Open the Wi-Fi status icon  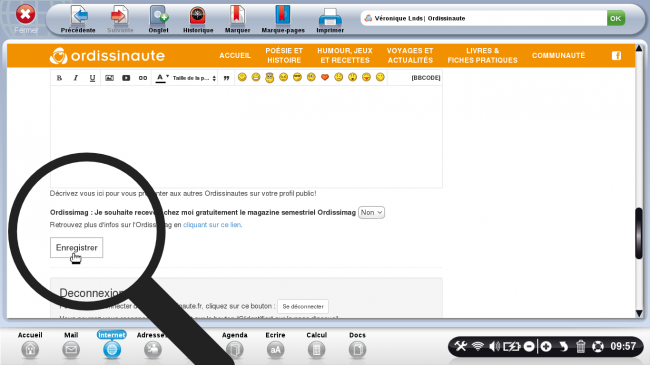pos(478,346)
